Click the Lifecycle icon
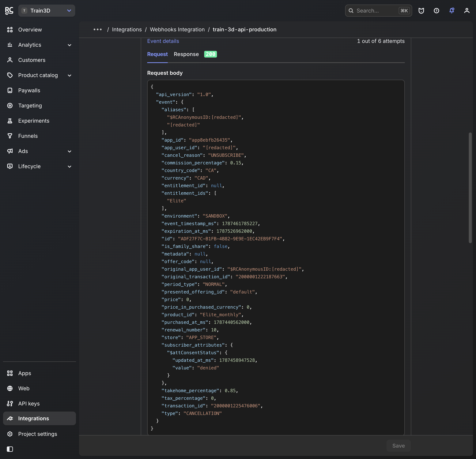This screenshot has width=476, height=459. click(10, 166)
